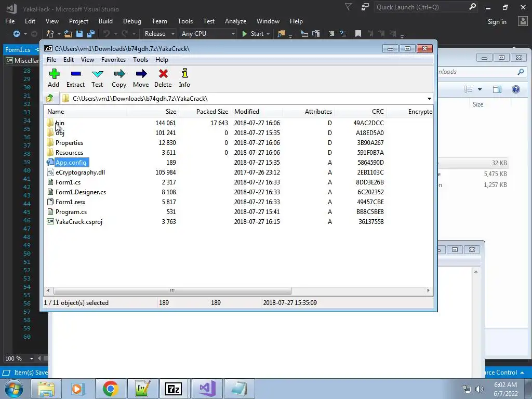Sort by Packed Size column header
Viewport: 532px width, 399px height.
(x=205, y=111)
